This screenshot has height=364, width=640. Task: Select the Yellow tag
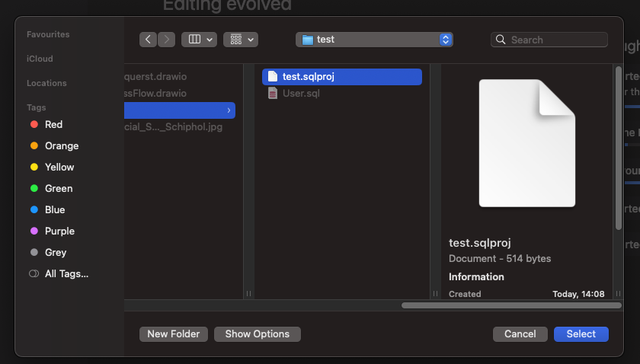[59, 167]
